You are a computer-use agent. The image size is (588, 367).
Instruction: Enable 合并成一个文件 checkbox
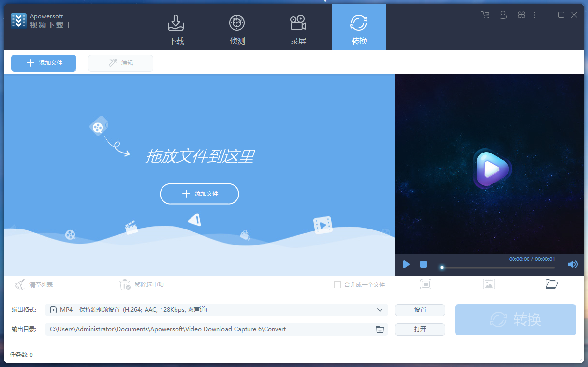pyautogui.click(x=337, y=285)
